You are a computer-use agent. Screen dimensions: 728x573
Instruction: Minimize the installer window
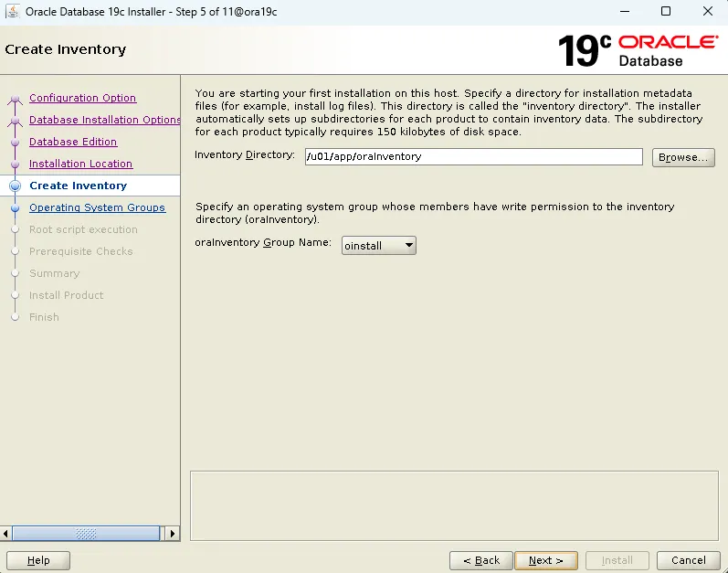pyautogui.click(x=625, y=11)
